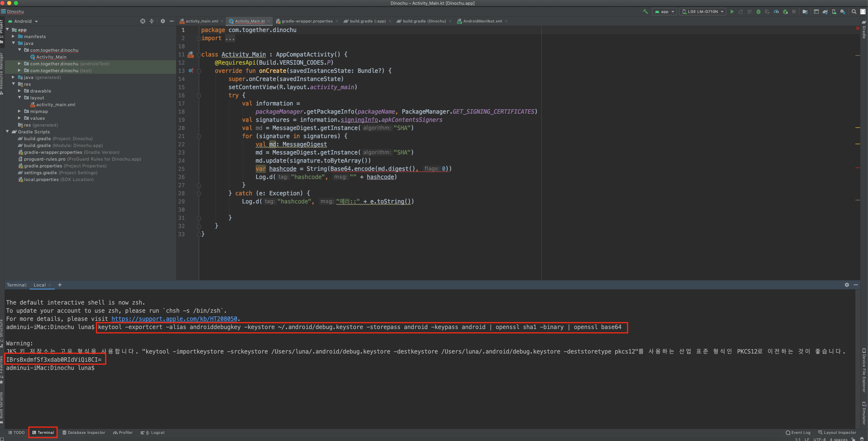Click the project tree locate-target icon
This screenshot has width=868, height=441.
point(143,21)
